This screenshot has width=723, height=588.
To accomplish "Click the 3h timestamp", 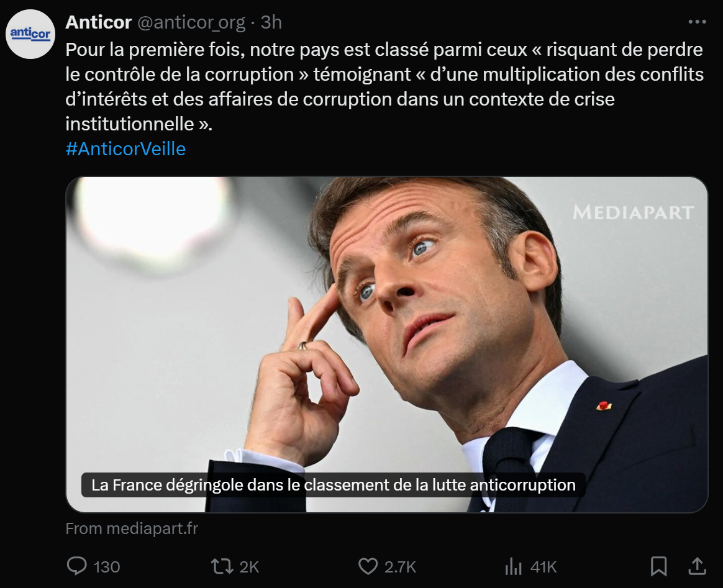I will [x=271, y=22].
